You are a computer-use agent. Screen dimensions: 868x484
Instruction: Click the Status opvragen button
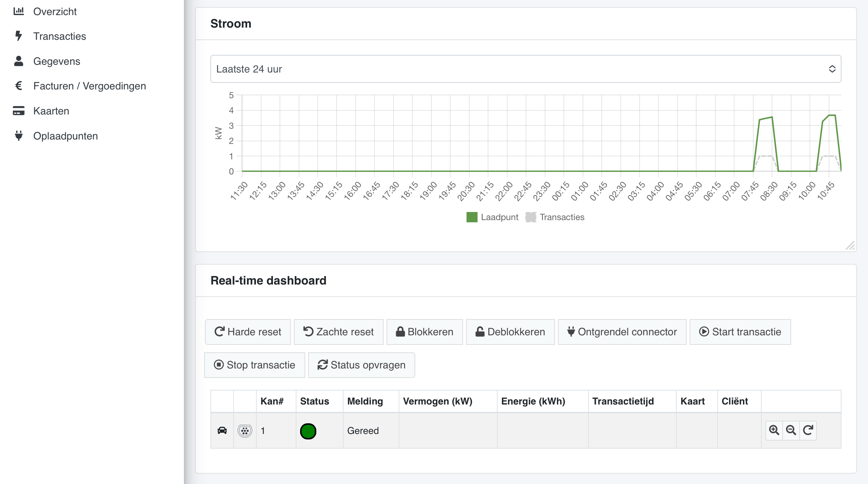click(x=362, y=365)
